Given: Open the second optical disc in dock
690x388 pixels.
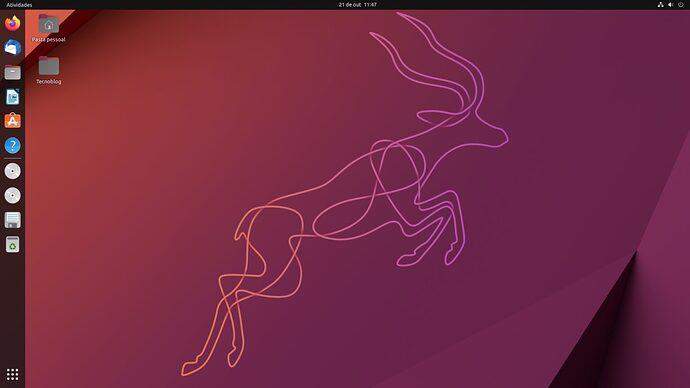Looking at the screenshot, I should [x=12, y=195].
